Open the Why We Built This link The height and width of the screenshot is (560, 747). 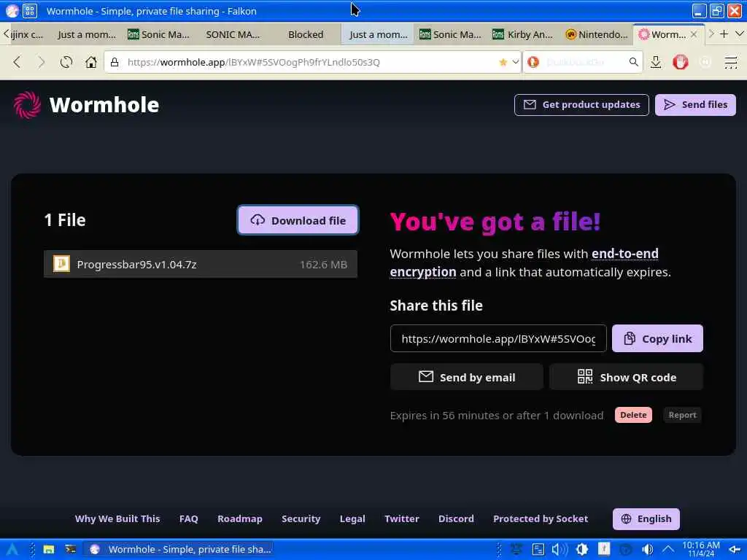click(117, 518)
